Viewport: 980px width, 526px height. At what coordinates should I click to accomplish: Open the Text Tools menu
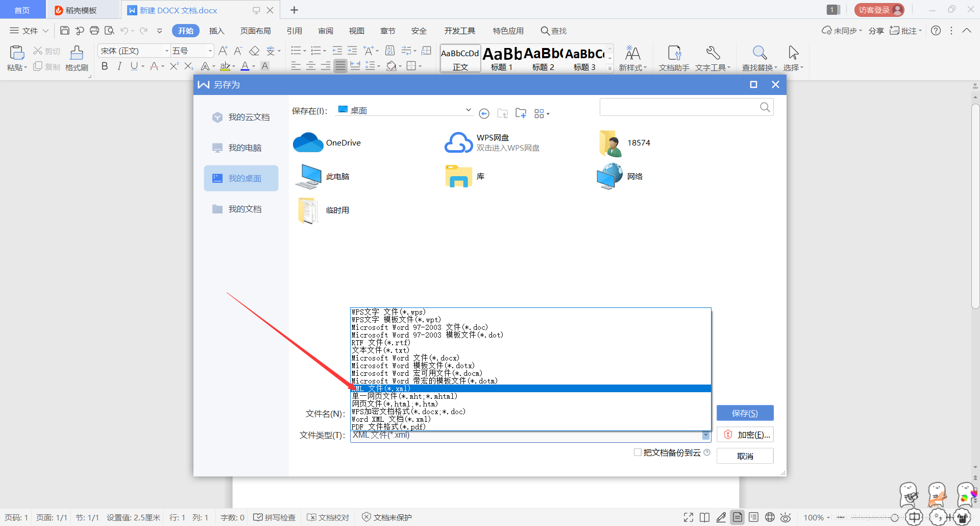pyautogui.click(x=713, y=58)
